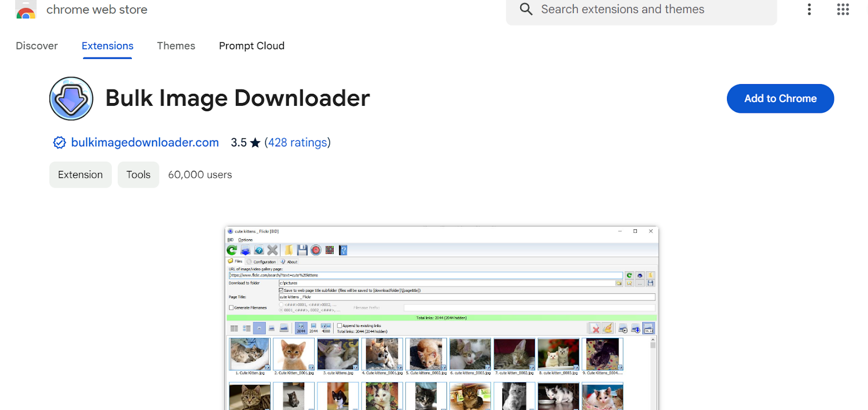
Task: Click the Chrome Web Store rainbow logo
Action: point(25,10)
